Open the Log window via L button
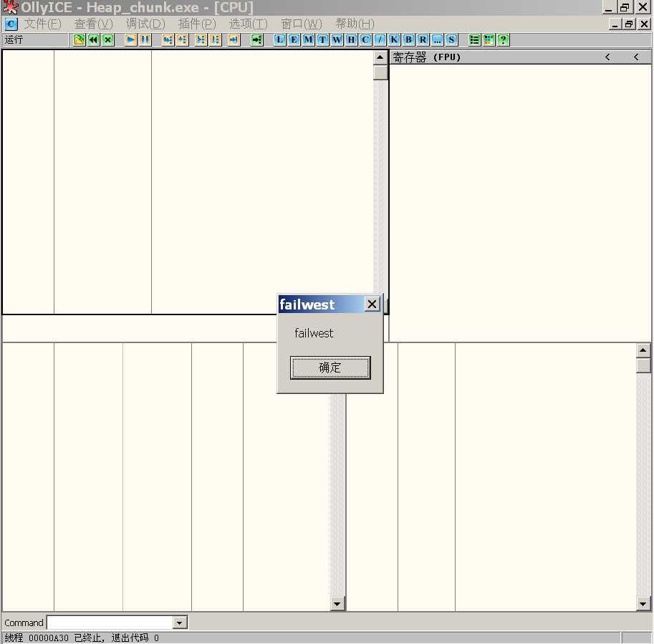Image resolution: width=654 pixels, height=644 pixels. 279,40
